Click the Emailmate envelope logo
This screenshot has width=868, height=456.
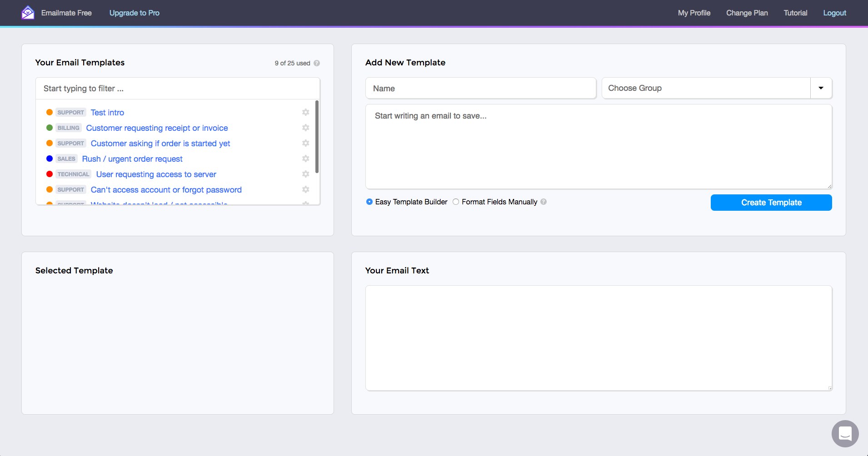(28, 13)
